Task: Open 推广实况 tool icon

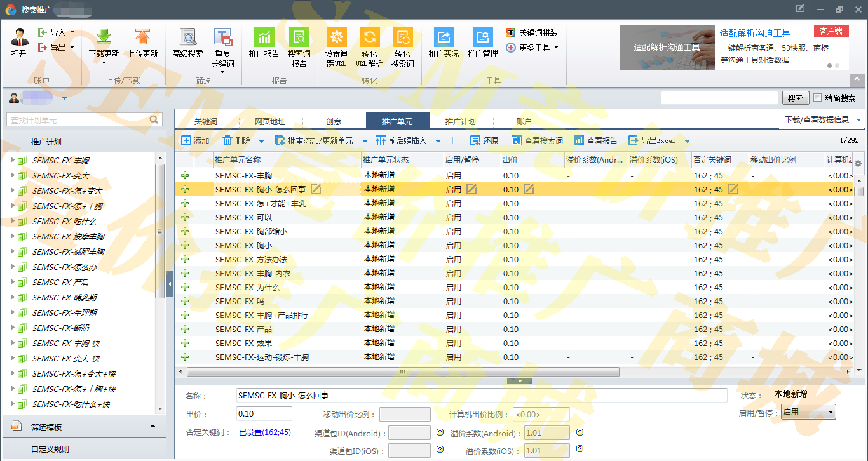Action: point(444,37)
